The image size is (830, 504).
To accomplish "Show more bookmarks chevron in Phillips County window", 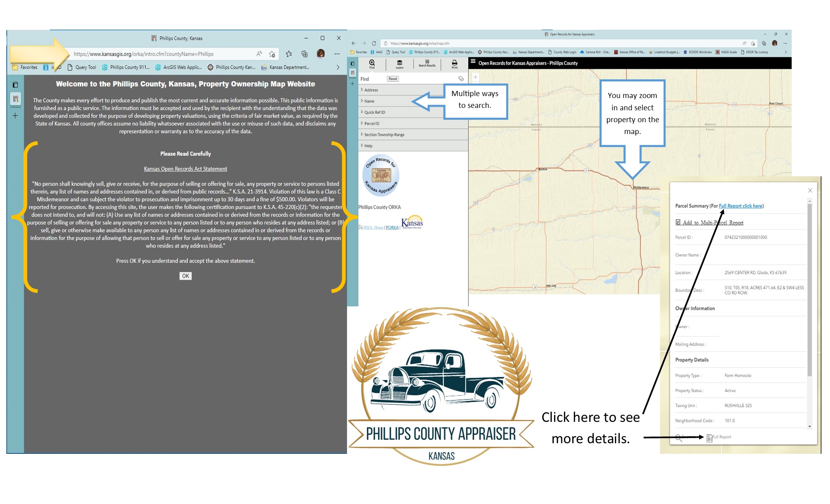I will tap(338, 67).
